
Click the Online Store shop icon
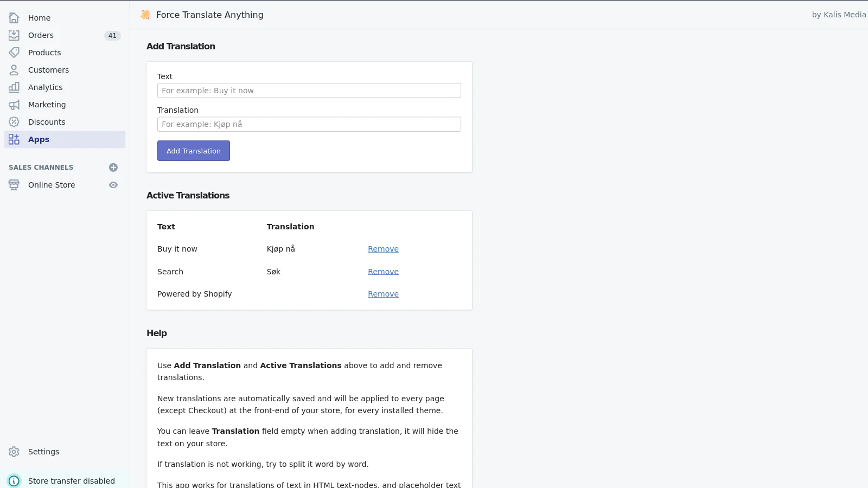click(14, 185)
